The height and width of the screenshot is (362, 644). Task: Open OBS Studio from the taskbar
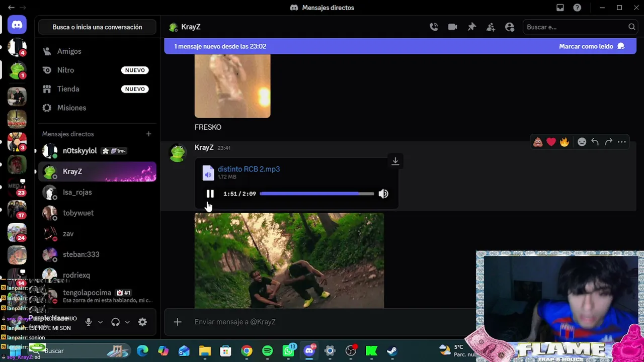(x=351, y=351)
